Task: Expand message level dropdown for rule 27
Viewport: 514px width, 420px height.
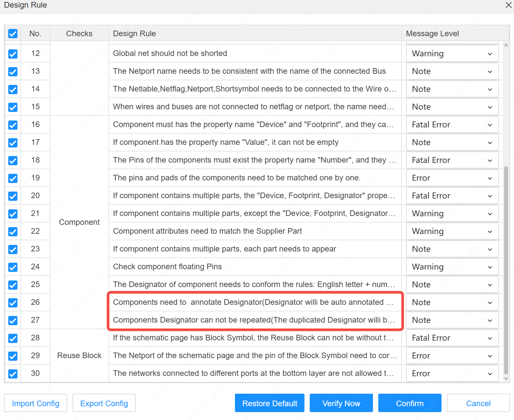Action: tap(452, 320)
